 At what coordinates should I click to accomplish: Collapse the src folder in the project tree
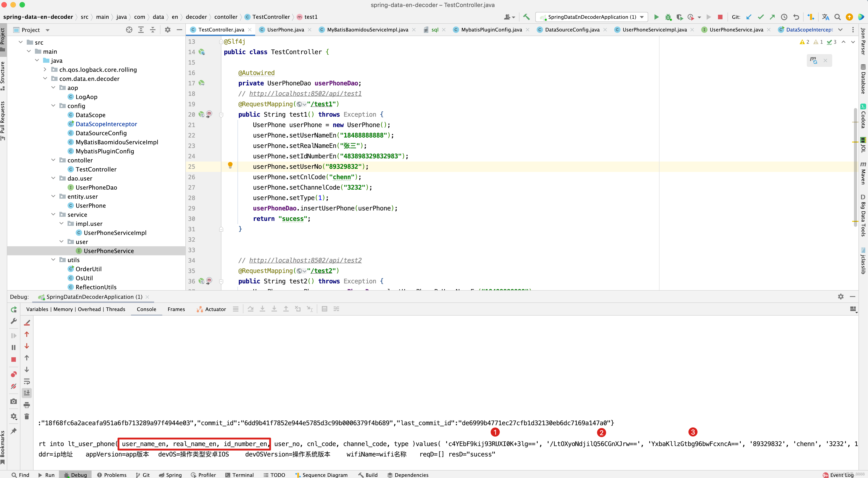point(21,42)
